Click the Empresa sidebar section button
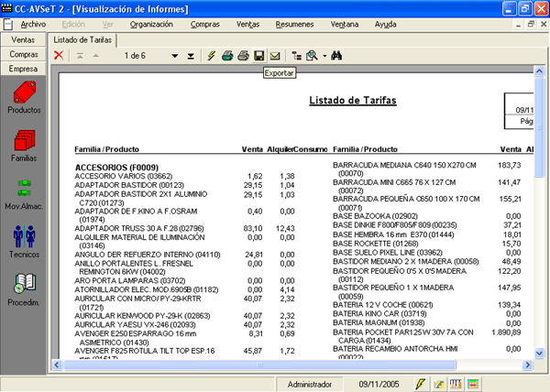Viewport: 550px width, 392px height. coord(23,69)
